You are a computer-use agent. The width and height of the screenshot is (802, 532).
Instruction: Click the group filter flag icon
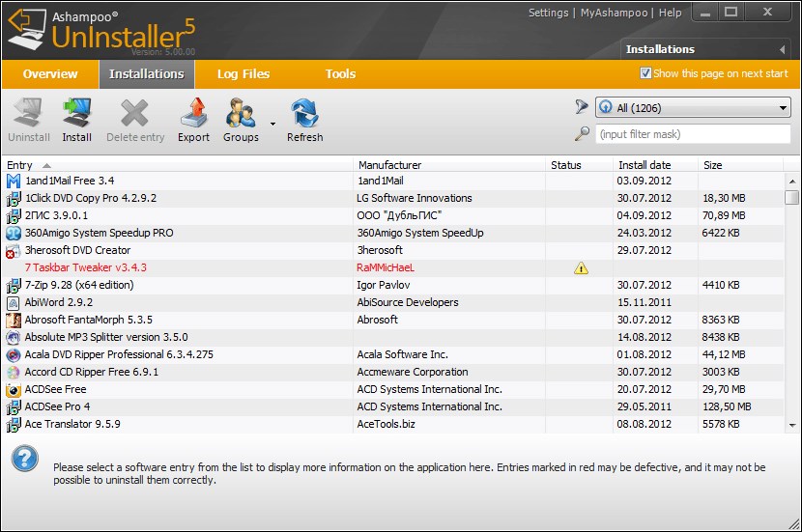tap(581, 107)
